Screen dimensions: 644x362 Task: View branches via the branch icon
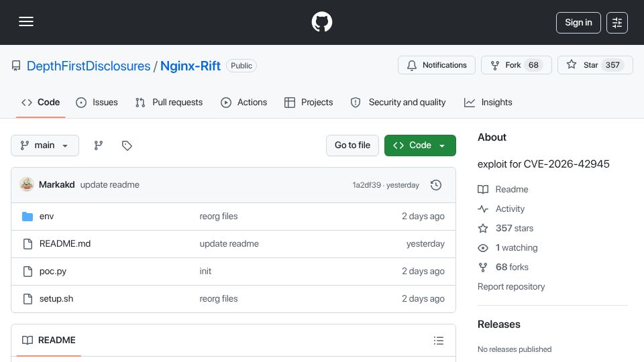(98, 145)
